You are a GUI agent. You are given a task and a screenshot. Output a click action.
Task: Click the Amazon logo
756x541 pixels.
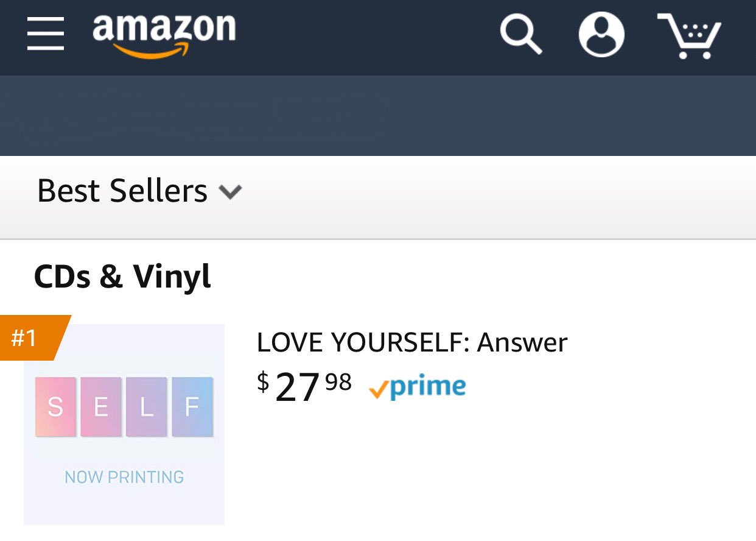click(163, 32)
